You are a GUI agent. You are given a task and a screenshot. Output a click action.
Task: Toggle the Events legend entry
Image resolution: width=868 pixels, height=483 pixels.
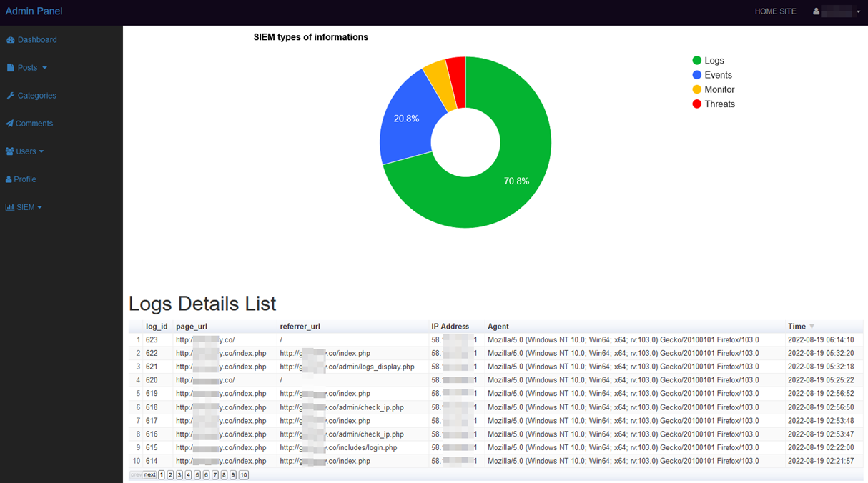712,75
